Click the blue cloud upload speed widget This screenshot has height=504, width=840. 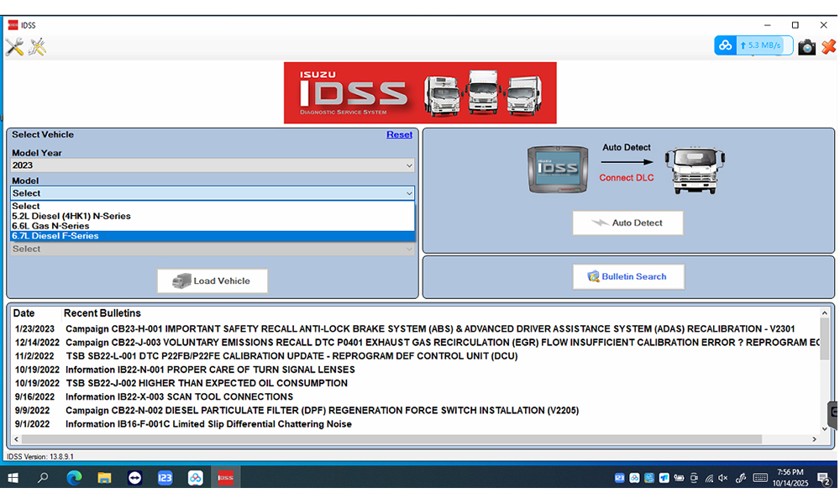(x=753, y=45)
